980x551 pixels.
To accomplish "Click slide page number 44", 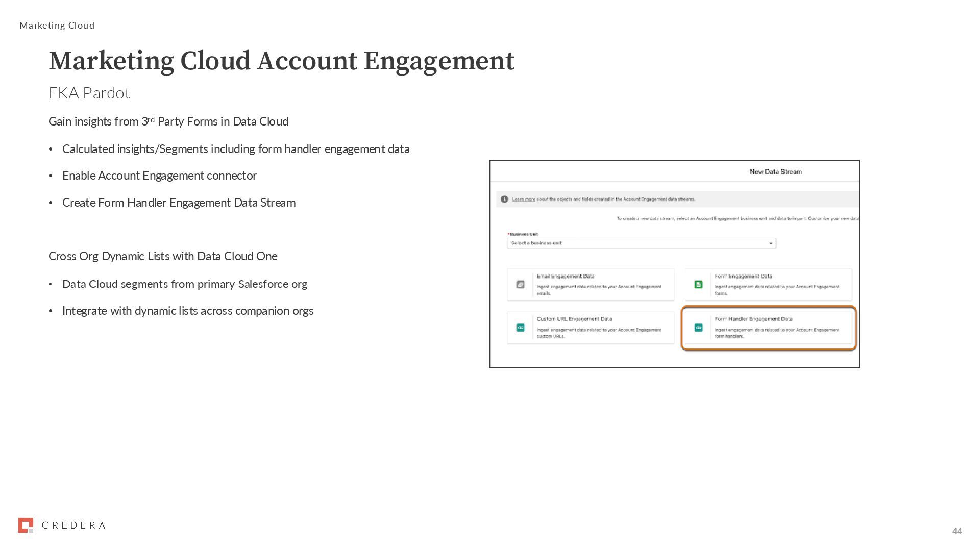I will click(957, 531).
